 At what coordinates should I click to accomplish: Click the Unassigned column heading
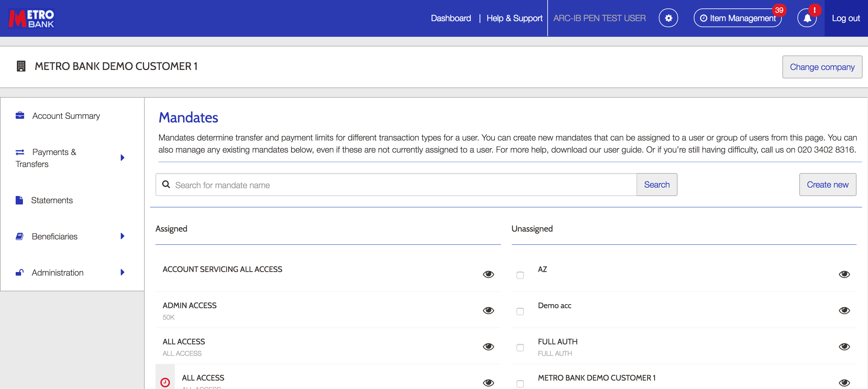click(532, 229)
